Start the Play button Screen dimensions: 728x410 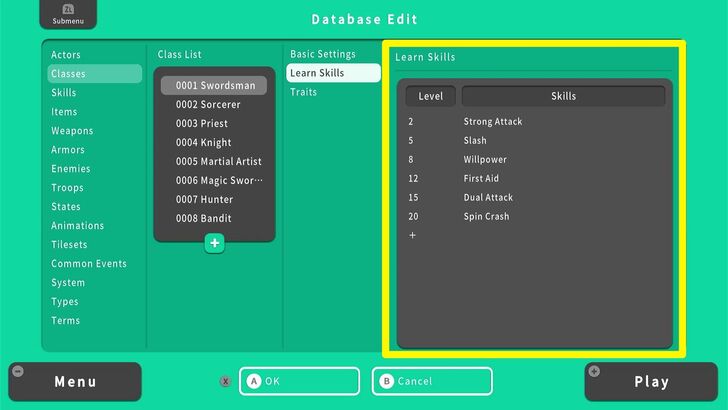[651, 382]
